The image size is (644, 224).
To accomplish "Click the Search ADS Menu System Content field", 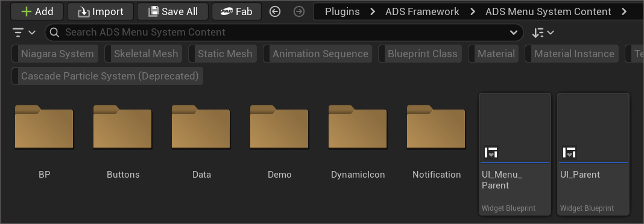I will (x=284, y=33).
